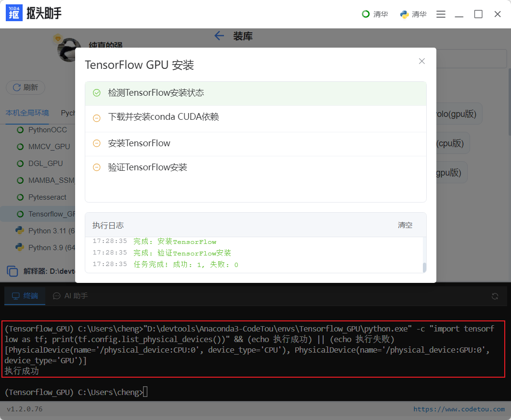511x420 pixels.
Task: Open the hamburger menu in title bar
Action: pyautogui.click(x=441, y=14)
